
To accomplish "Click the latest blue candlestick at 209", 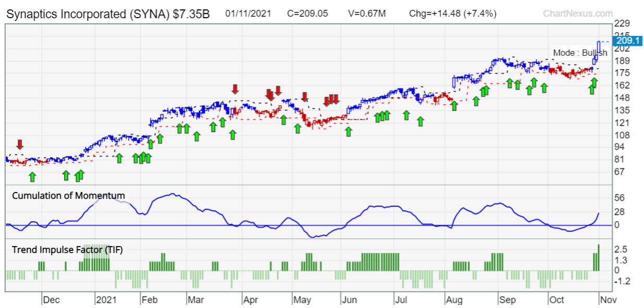I will 599,46.
